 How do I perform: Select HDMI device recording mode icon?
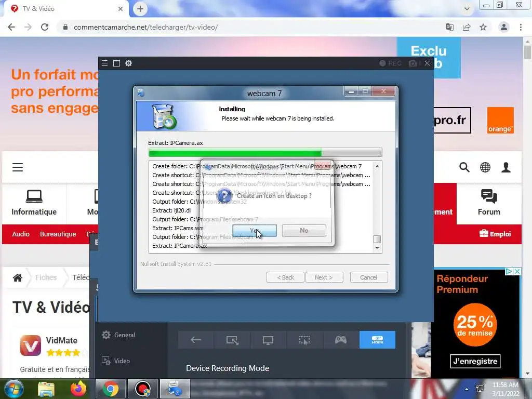tap(377, 340)
